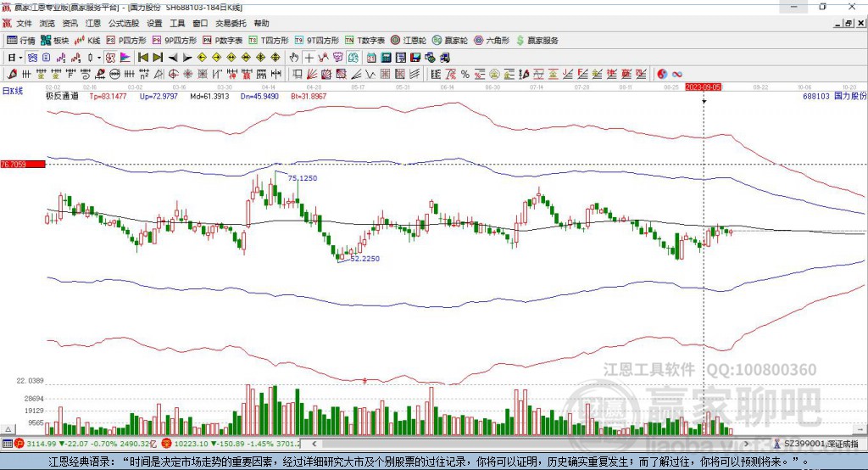Open the 赢家轮 wheel tool
The width and height of the screenshot is (868, 470).
pyautogui.click(x=450, y=41)
